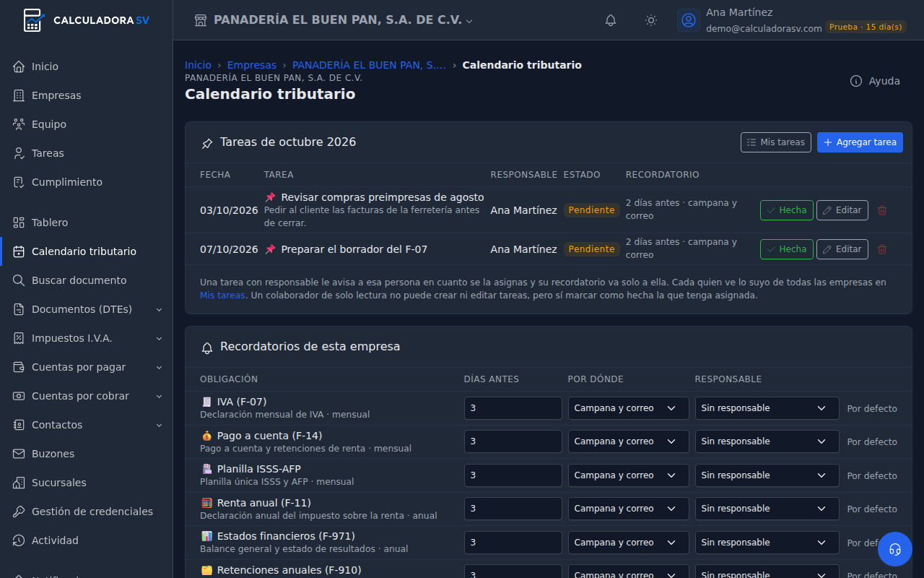The height and width of the screenshot is (578, 924).
Task: Expand the Cuentas por pagar submenu chevron
Action: [159, 368]
